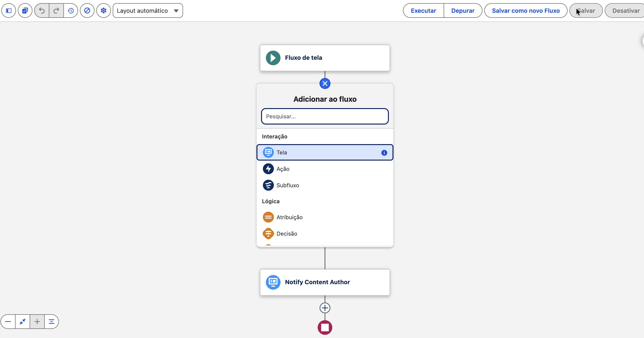Viewport: 644px width, 338px height.
Task: Click the selection mode checkbox icon
Action: (25, 10)
